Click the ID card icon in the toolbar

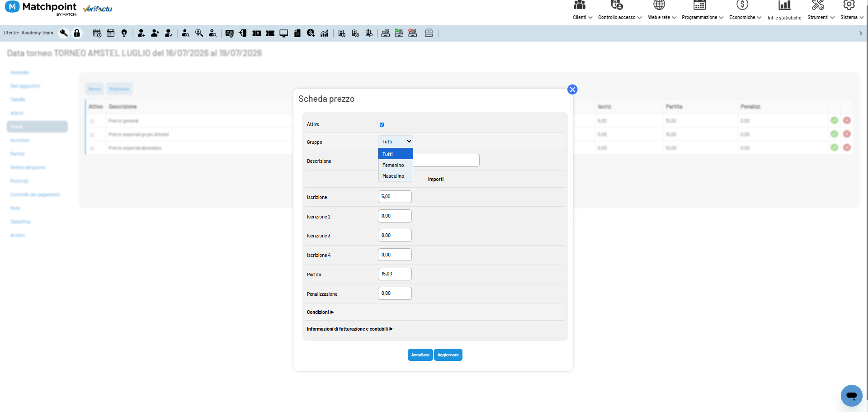point(230,33)
